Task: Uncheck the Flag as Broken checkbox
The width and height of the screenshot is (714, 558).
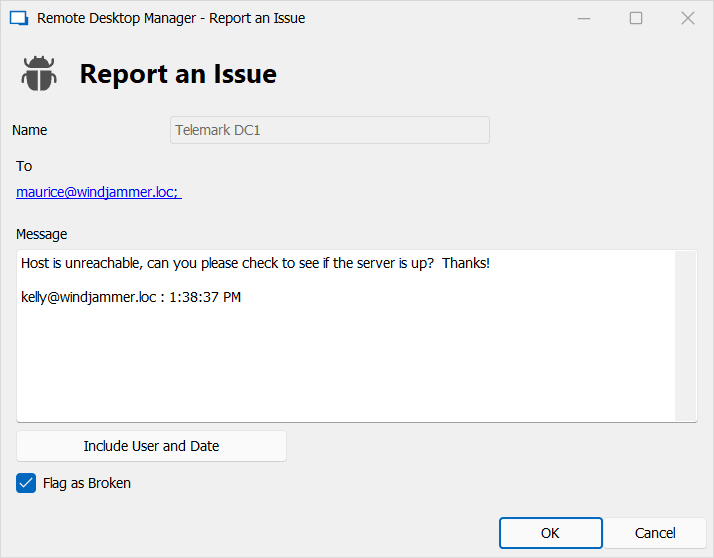Action: tap(26, 483)
